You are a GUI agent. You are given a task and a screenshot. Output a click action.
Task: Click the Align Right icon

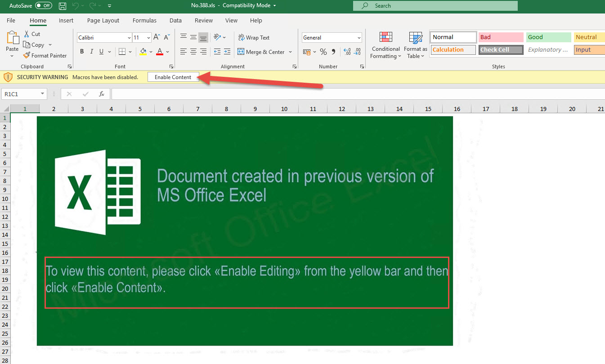[203, 52]
